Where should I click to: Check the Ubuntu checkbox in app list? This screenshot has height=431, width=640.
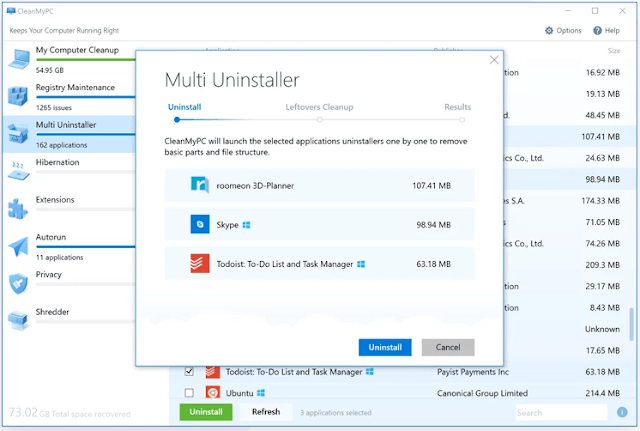pyautogui.click(x=189, y=393)
